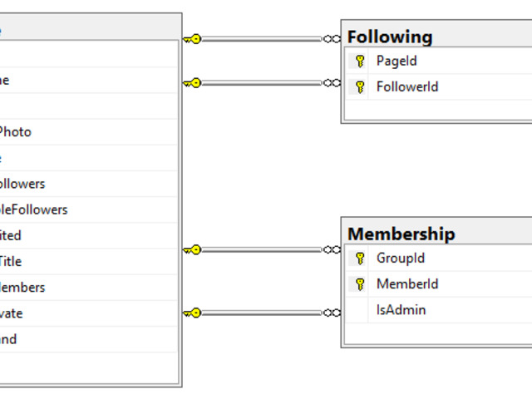
Task: Select the Membership table title bar
Action: [436, 234]
